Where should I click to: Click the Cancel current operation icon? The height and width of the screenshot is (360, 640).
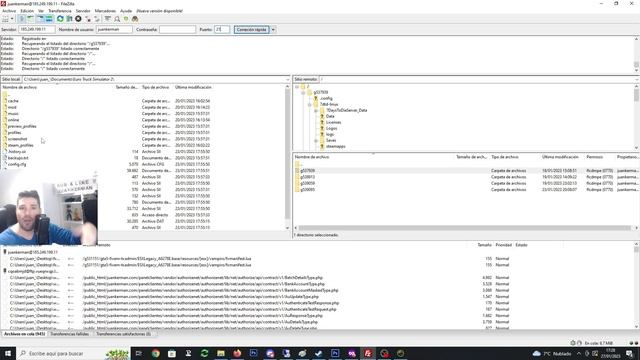coord(78,19)
